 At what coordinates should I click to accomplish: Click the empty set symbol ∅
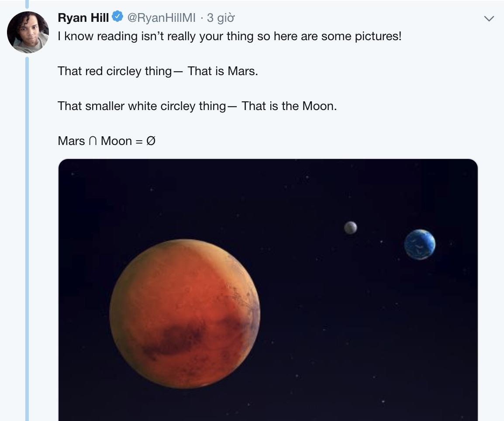(x=151, y=141)
